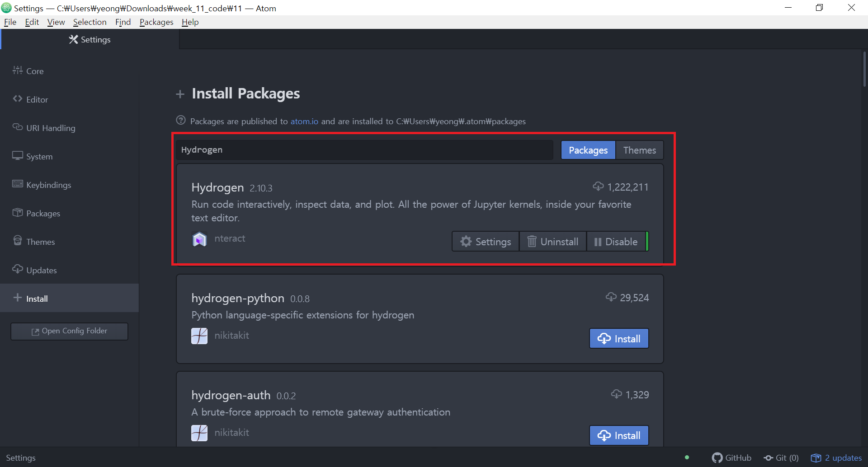
Task: Open the Keybindings section
Action: pos(69,185)
